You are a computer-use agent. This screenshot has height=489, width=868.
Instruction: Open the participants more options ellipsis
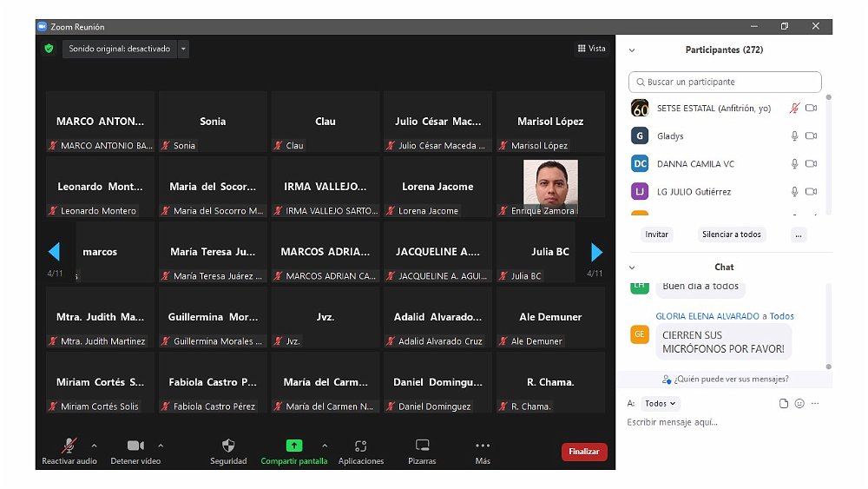tap(799, 235)
